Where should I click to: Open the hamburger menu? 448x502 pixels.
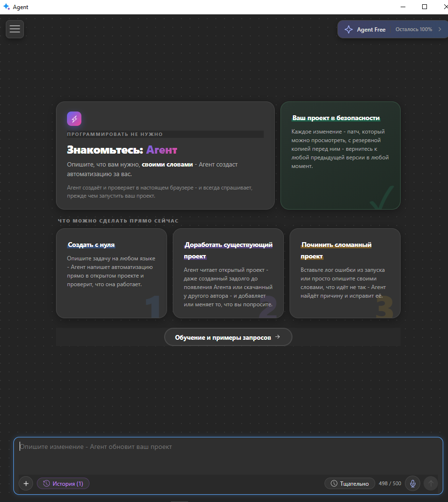pyautogui.click(x=15, y=29)
